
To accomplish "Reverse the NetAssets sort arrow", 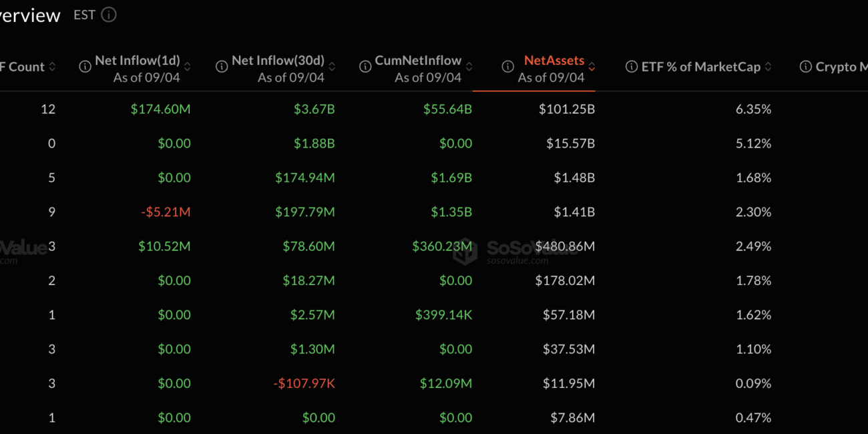I will click(x=592, y=67).
